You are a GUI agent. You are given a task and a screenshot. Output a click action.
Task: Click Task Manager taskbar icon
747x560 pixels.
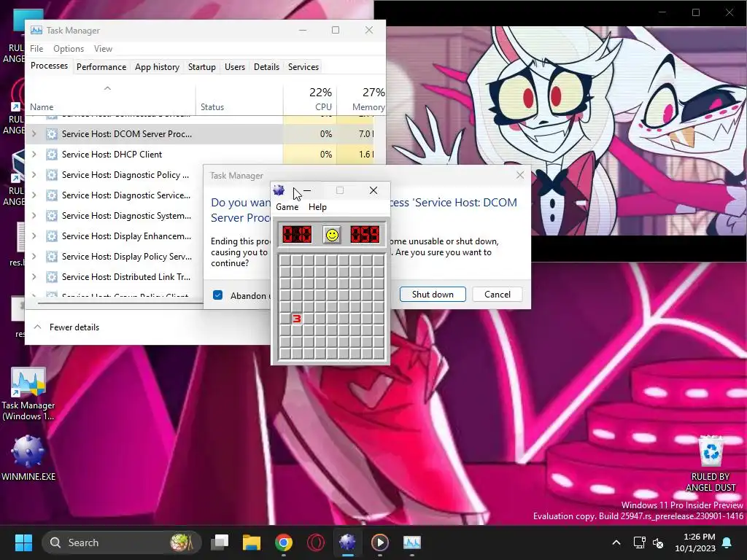[x=412, y=542]
